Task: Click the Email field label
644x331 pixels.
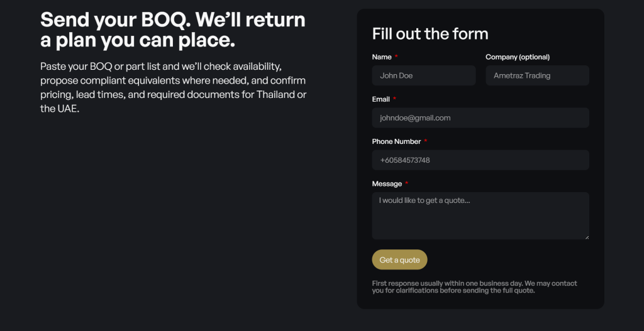Action: point(381,99)
